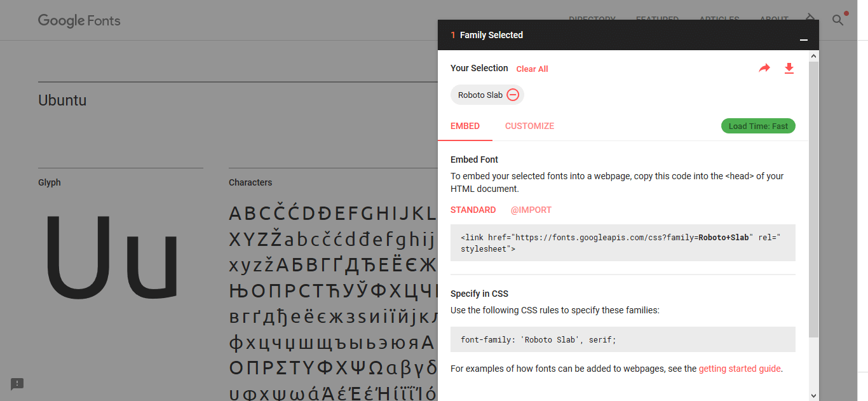Open the getting started guide link
868x401 pixels.
point(740,369)
